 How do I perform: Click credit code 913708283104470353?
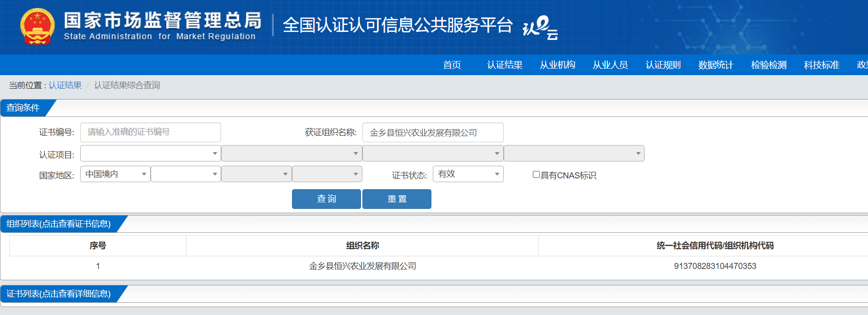tap(715, 266)
